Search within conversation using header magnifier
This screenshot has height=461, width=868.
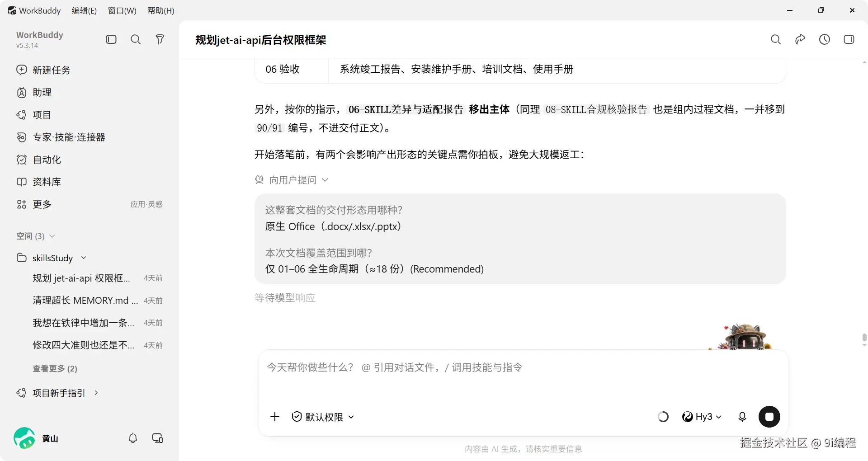(776, 39)
